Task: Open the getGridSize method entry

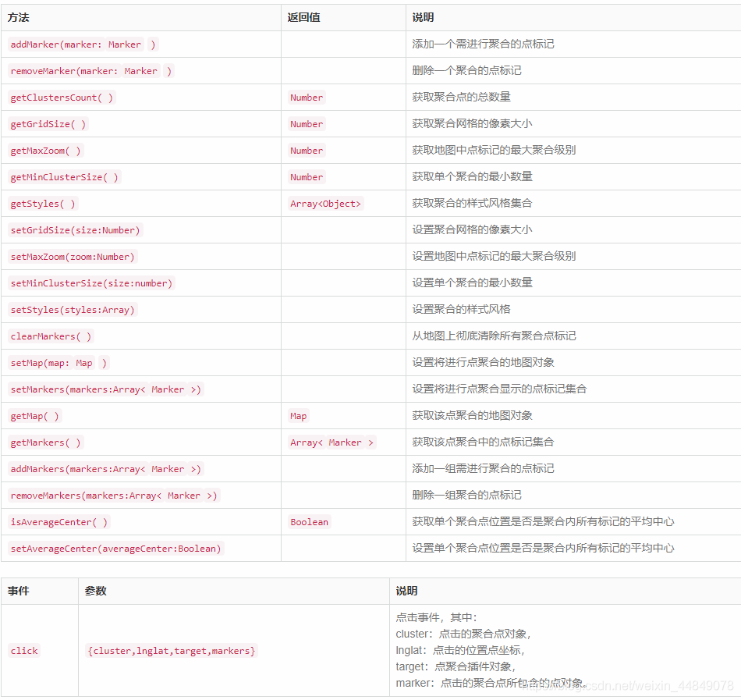Action: [47, 123]
